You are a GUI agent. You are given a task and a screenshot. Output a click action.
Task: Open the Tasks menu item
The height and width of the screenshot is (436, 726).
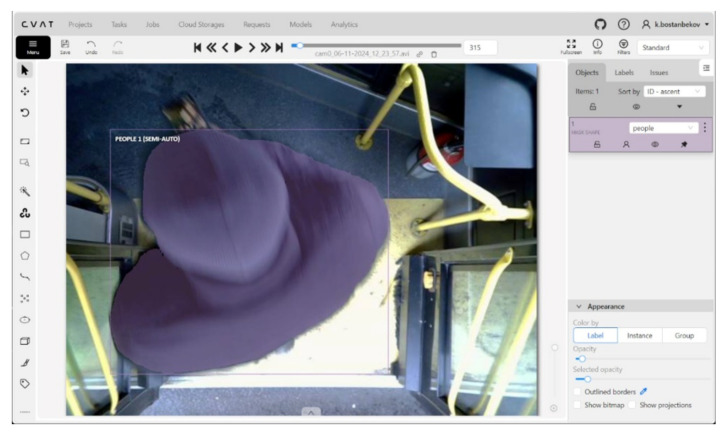click(119, 25)
